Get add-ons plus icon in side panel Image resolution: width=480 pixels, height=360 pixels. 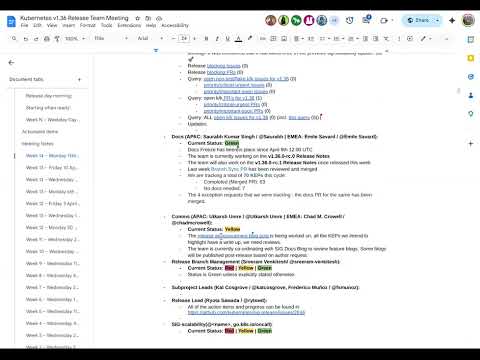tap(471, 144)
